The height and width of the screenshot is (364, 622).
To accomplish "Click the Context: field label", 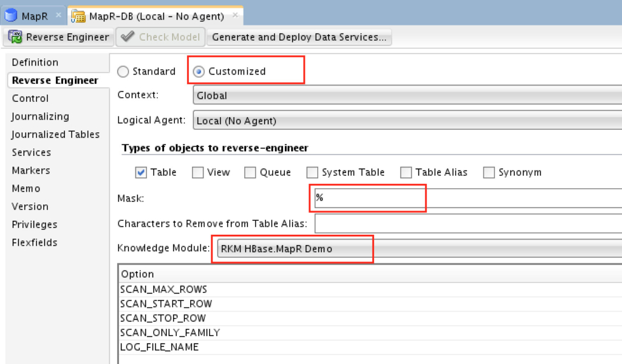I will click(138, 95).
